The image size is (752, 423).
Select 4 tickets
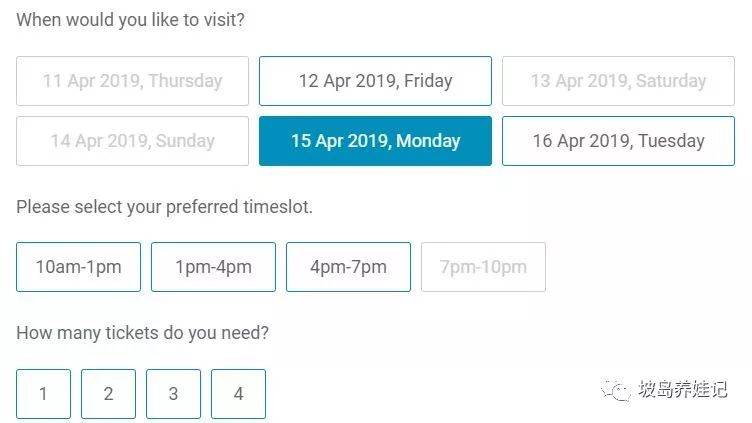point(238,394)
